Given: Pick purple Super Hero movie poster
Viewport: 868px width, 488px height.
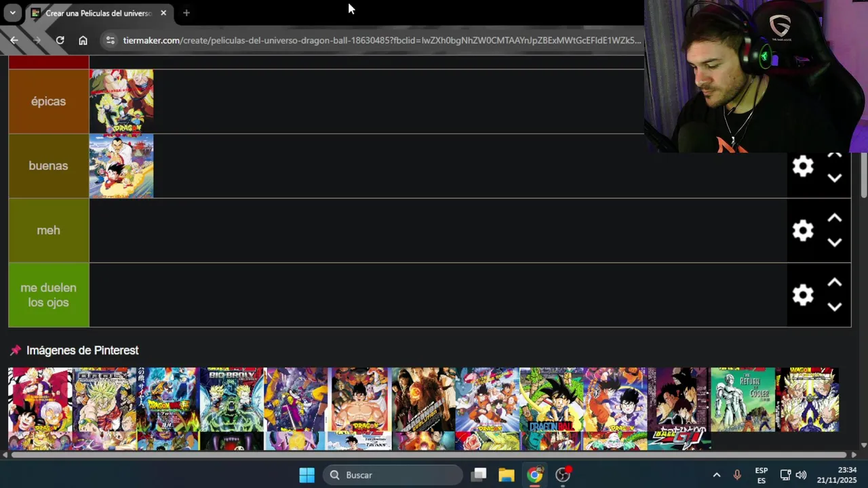Looking at the screenshot, I should (x=295, y=400).
